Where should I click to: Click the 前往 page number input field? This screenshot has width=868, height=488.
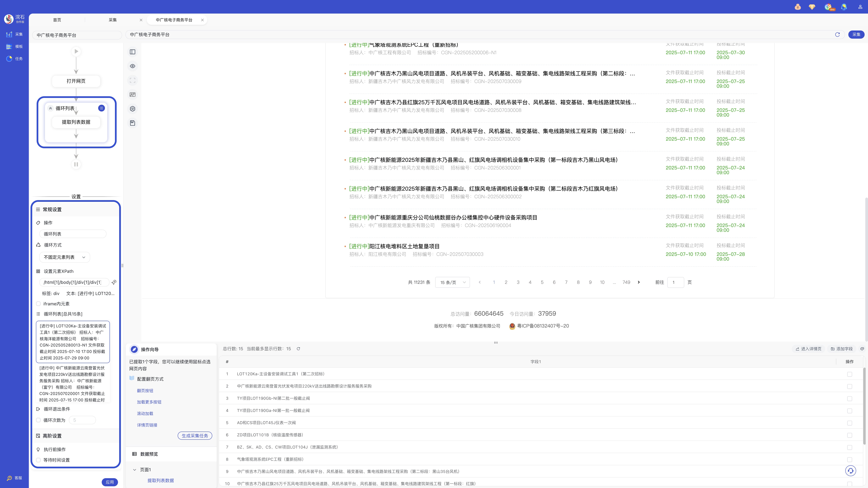pyautogui.click(x=675, y=282)
